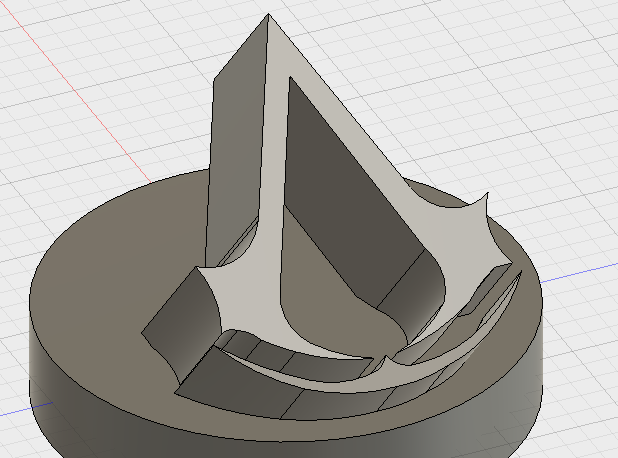618x458 pixels.
Task: Select the tall left side wall of the emblem
Action: click(232, 150)
